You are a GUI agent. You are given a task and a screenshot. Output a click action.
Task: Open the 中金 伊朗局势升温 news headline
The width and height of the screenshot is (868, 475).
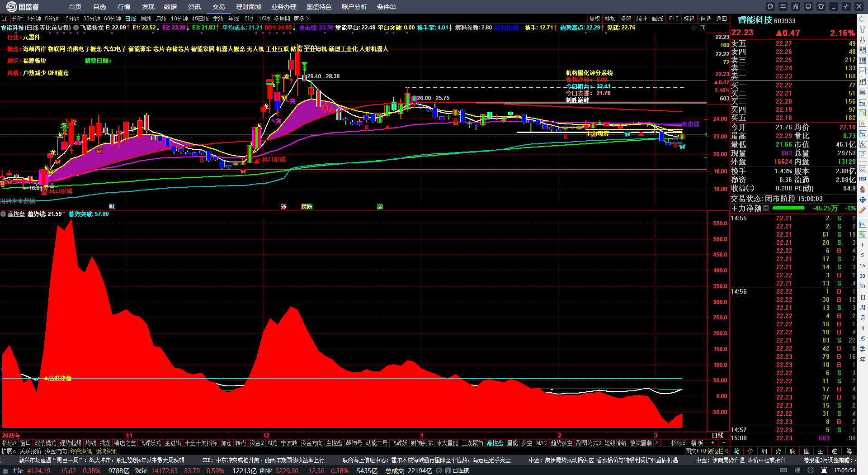click(x=741, y=460)
